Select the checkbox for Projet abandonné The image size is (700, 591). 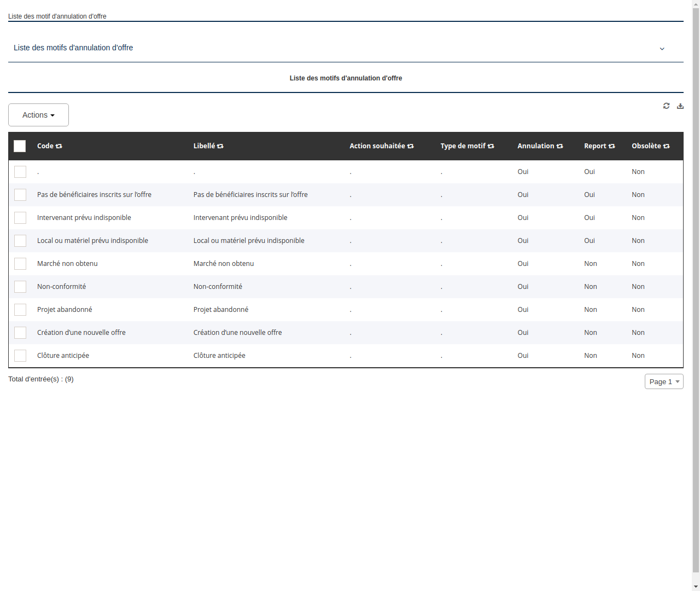(20, 309)
